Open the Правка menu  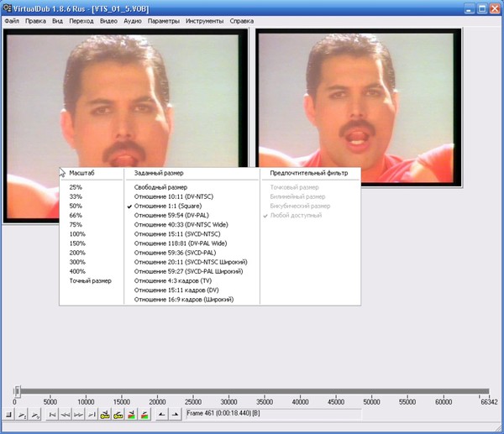35,21
